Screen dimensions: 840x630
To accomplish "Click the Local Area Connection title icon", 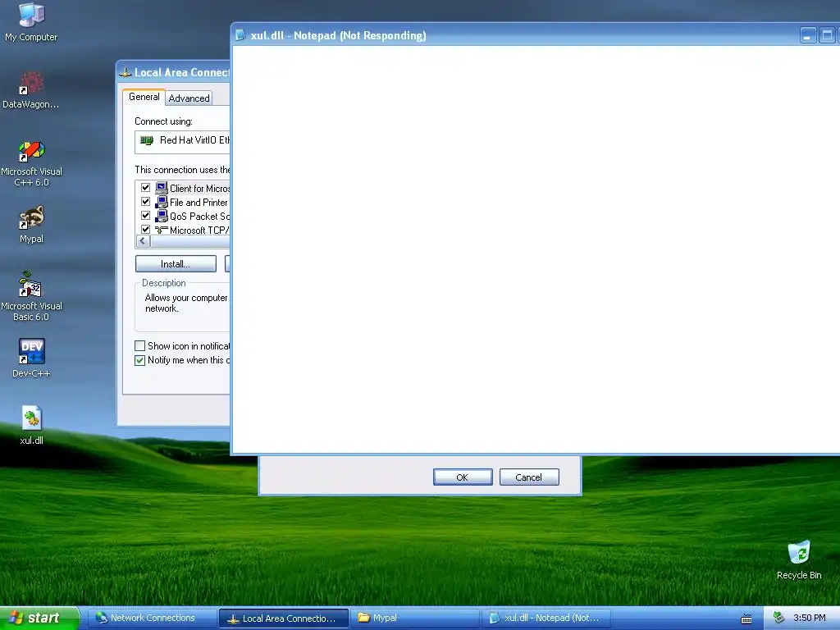I will pyautogui.click(x=126, y=73).
